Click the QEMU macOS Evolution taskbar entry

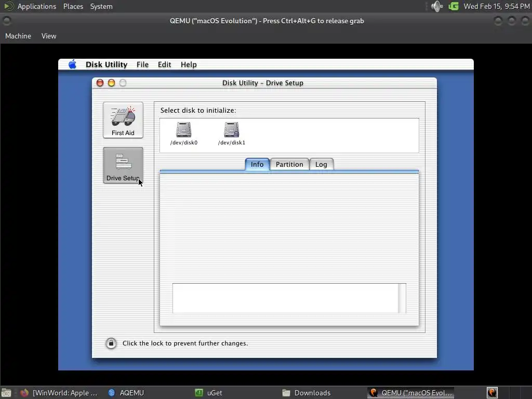click(x=411, y=393)
